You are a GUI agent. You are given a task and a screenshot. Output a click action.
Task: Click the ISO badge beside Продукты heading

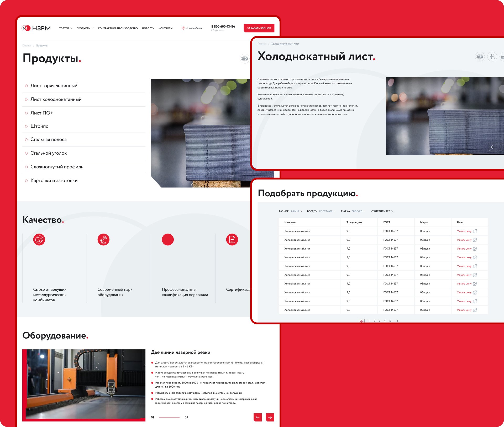tap(244, 59)
